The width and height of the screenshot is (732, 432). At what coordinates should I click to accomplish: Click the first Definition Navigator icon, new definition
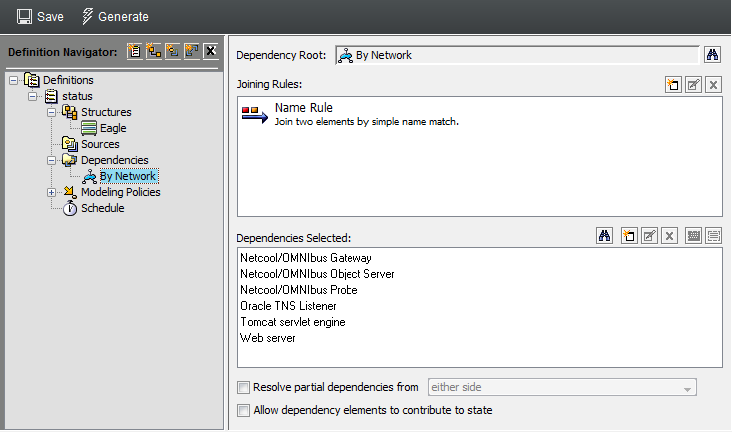(134, 51)
